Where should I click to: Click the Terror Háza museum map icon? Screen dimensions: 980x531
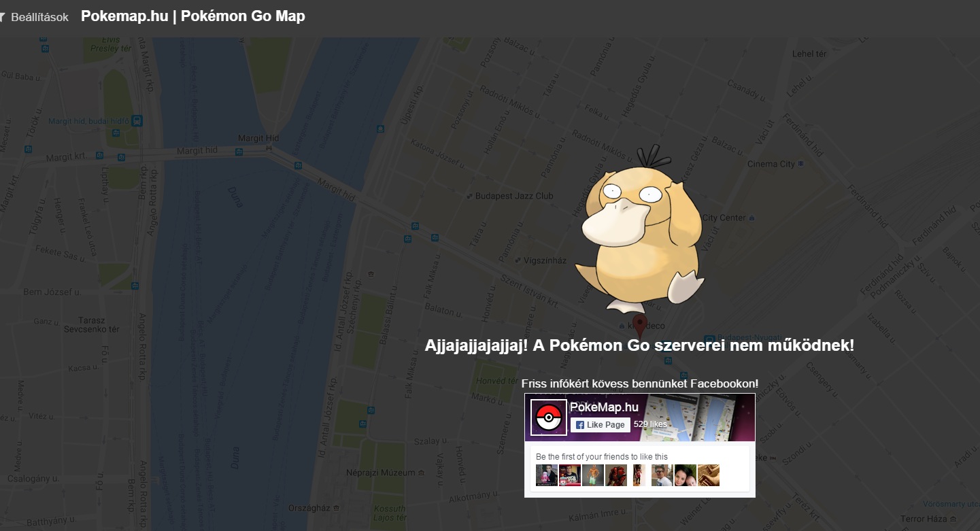953,519
